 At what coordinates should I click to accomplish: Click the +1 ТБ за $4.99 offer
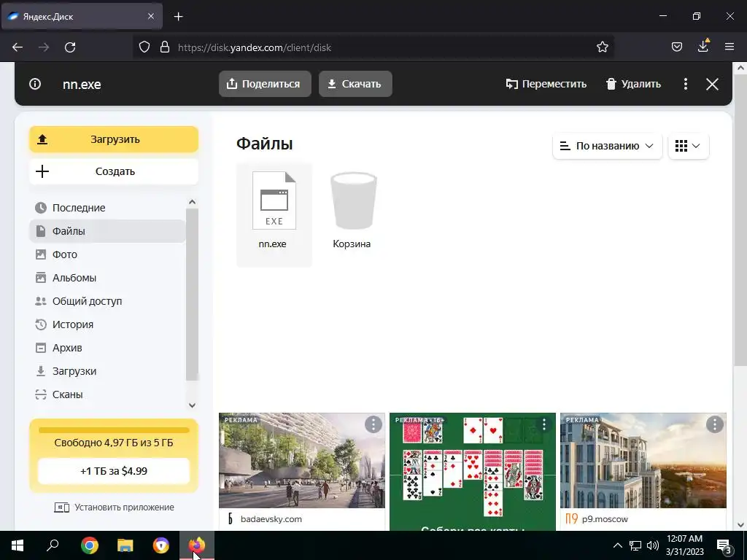[x=114, y=471]
